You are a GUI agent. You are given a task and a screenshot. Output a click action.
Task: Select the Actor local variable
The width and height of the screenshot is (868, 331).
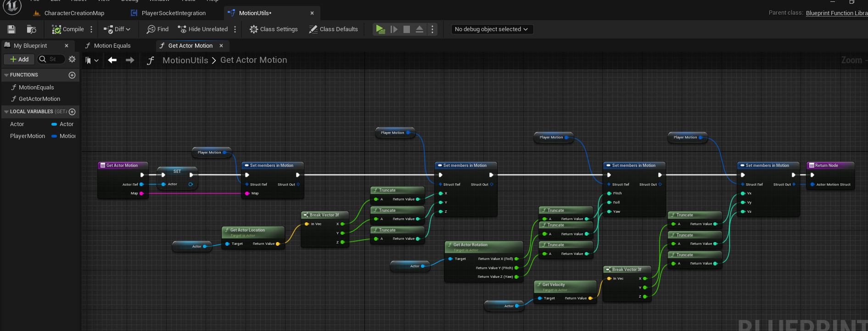[17, 124]
